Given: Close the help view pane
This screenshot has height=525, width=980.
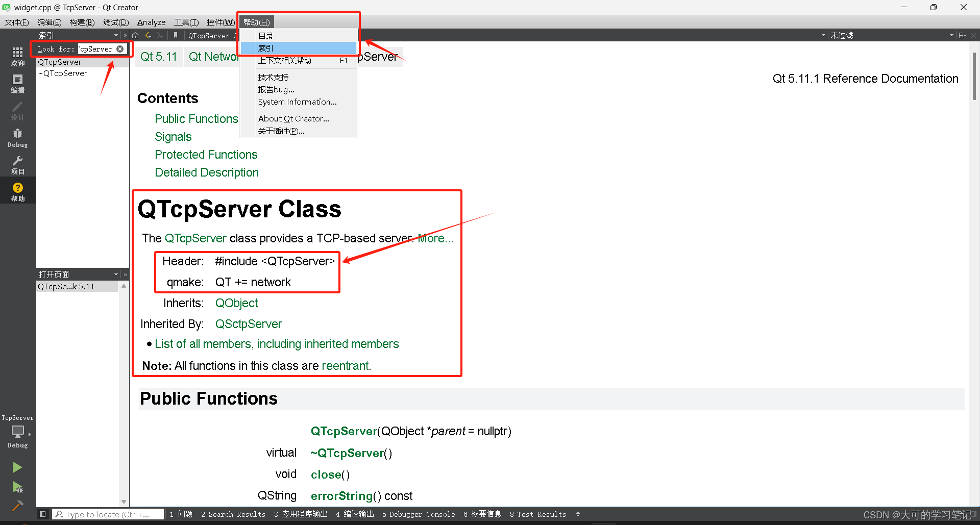Looking at the screenshot, I should click(974, 35).
